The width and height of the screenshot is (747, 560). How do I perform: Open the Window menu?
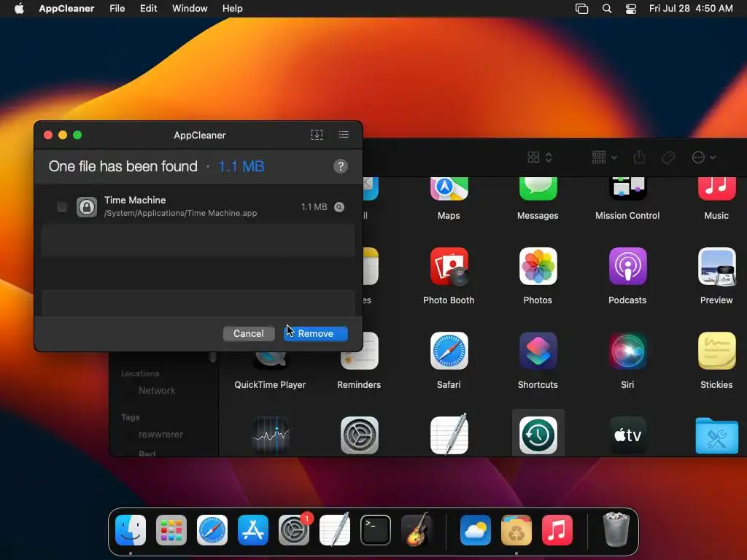[190, 8]
